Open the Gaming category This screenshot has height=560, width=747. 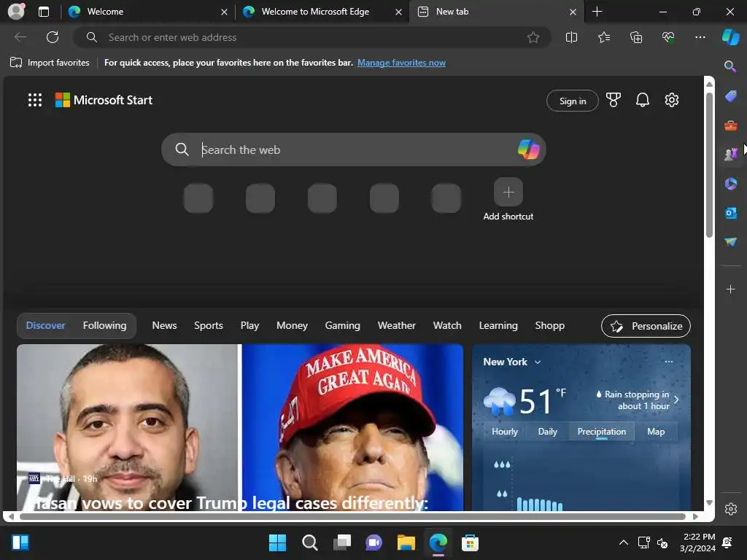click(x=343, y=326)
